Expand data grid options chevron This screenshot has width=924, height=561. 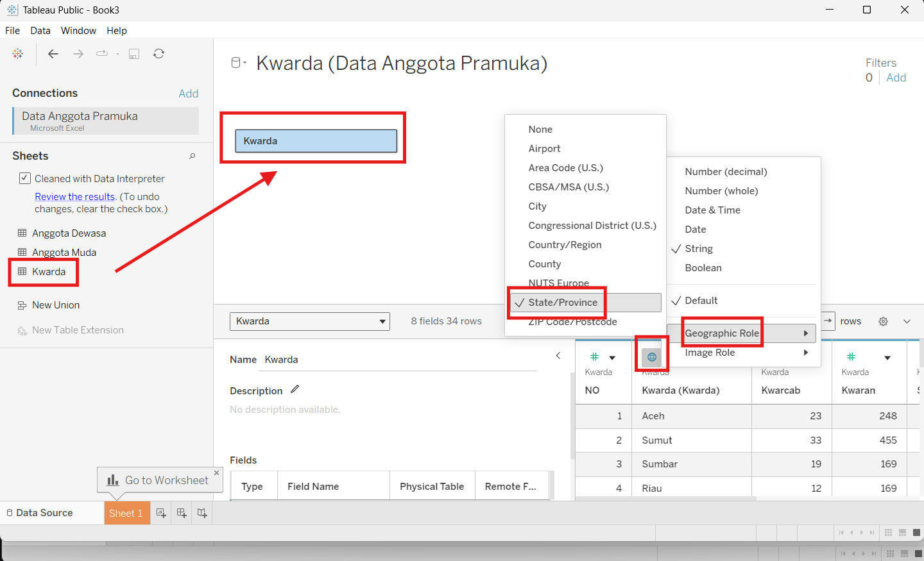(907, 321)
